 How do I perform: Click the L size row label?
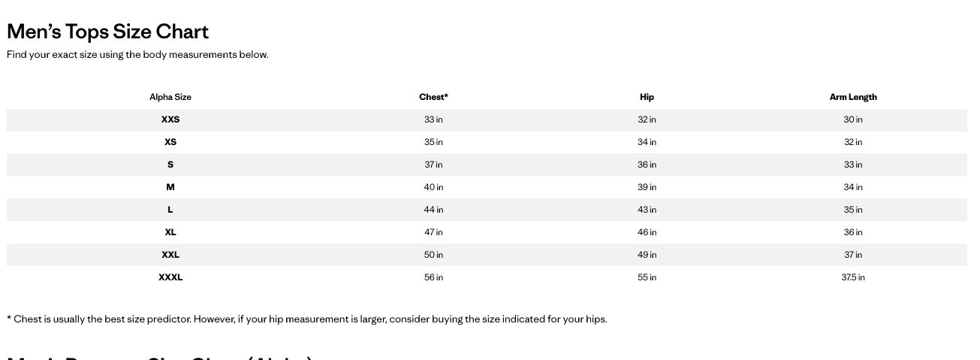click(x=170, y=210)
